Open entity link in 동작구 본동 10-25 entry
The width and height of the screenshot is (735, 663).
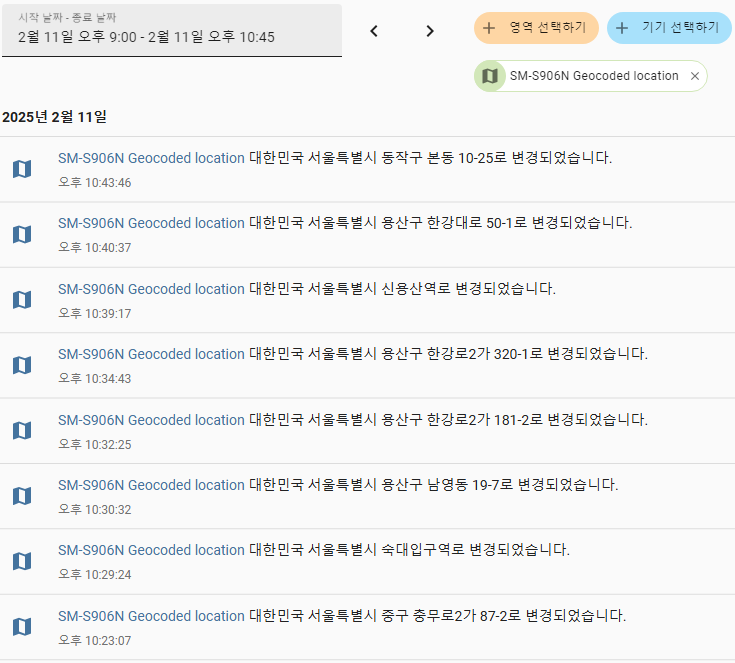point(151,158)
